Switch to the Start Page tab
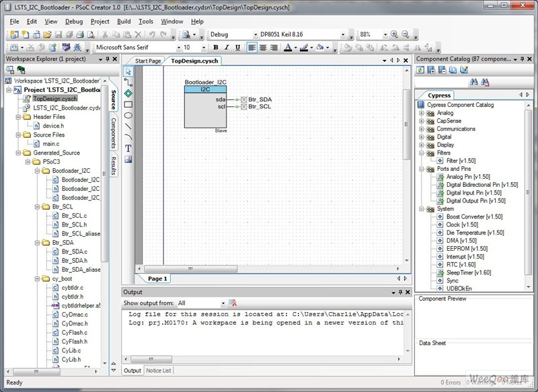Image resolution: width=538 pixels, height=392 pixels. click(148, 61)
